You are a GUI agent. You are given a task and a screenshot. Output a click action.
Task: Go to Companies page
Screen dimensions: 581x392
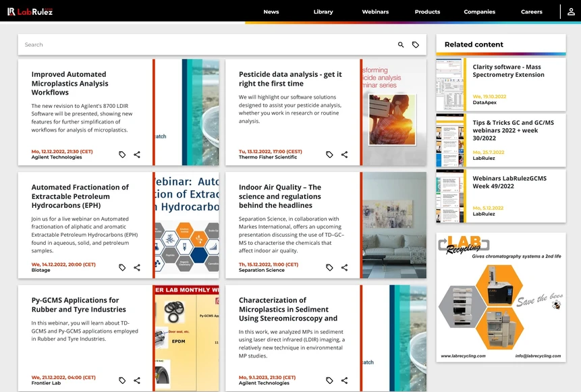(480, 12)
